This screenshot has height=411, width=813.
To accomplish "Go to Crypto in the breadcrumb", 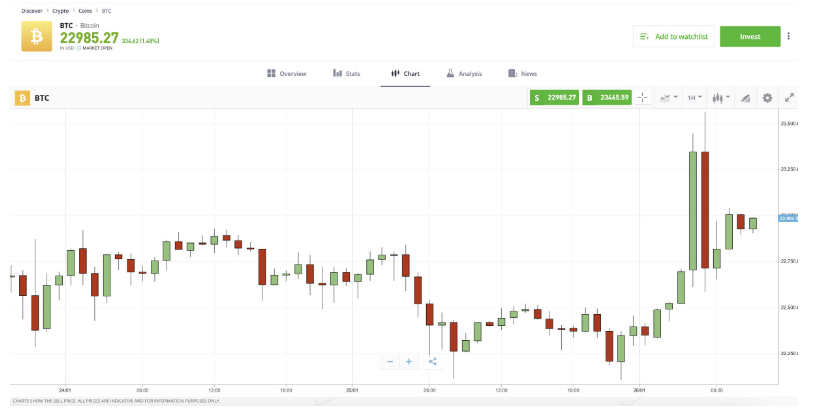I will click(x=60, y=11).
